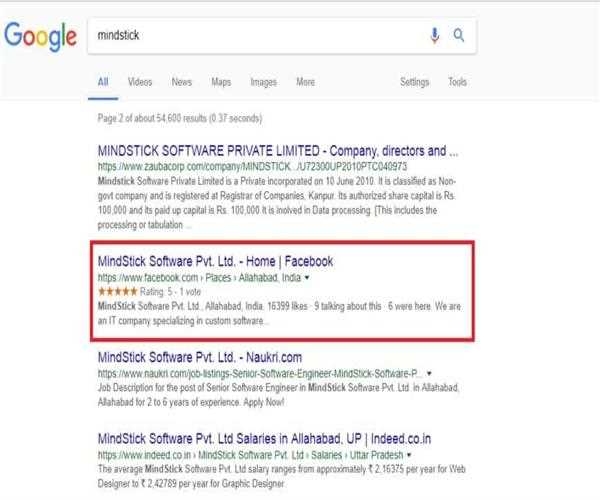
Task: Click the naukri.com job-listings URL
Action: click(x=260, y=373)
